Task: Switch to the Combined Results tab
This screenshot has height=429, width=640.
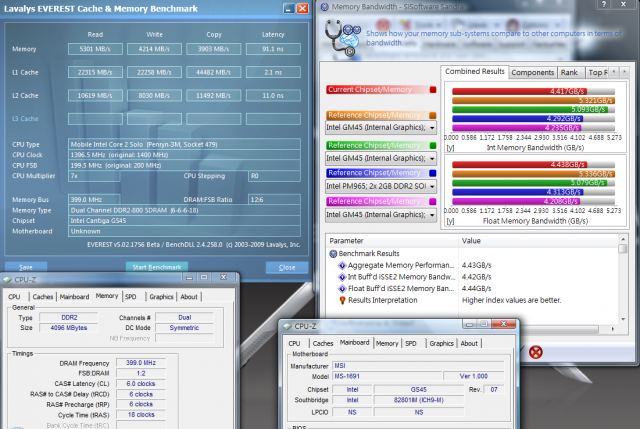Action: (x=475, y=71)
